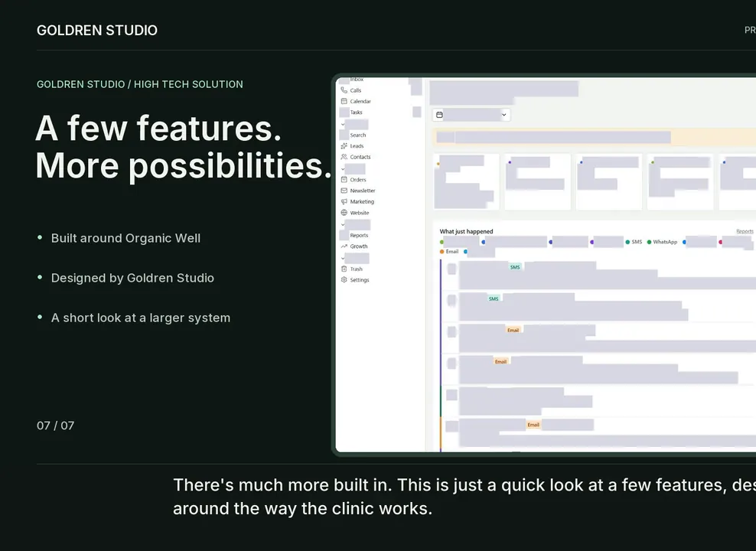Viewport: 756px width, 551px height.
Task: Select Reports in the left sidebar
Action: [359, 235]
